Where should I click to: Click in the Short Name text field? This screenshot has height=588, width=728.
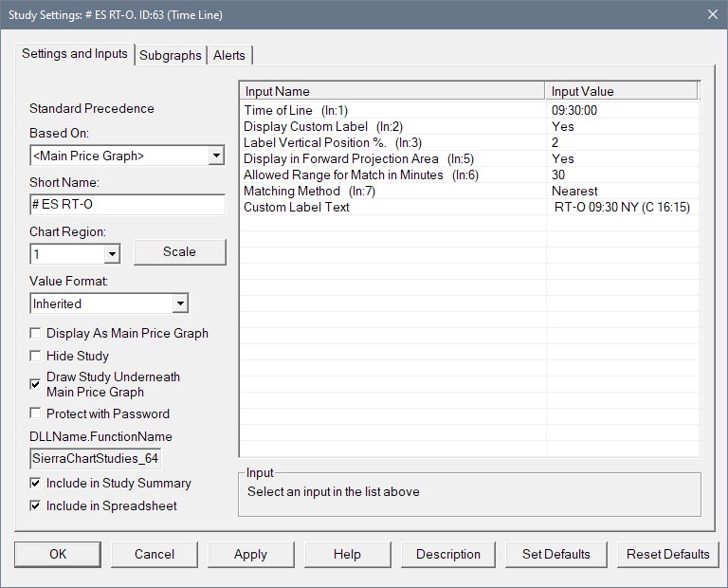127,205
